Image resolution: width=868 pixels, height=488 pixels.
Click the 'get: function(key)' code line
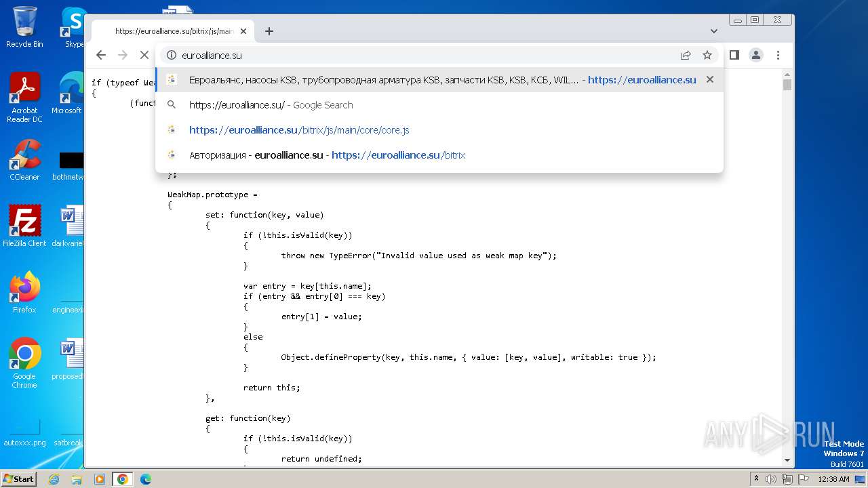pyautogui.click(x=248, y=418)
